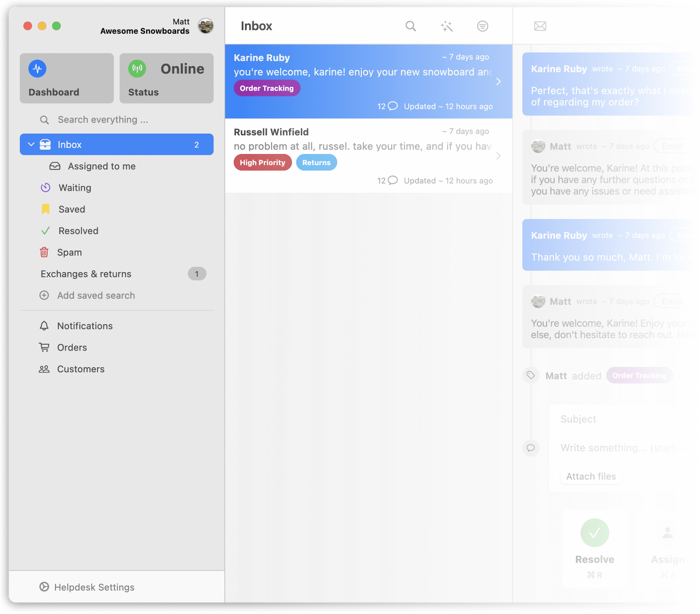Click the tag icon beside Matt added
Viewport: 700px width, 614px height.
[531, 375]
